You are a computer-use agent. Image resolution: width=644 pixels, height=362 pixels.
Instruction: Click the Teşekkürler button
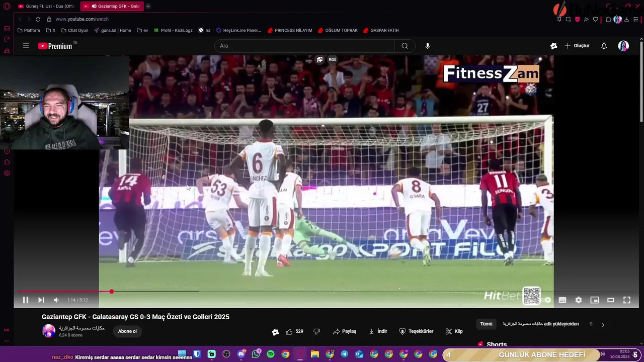416,331
